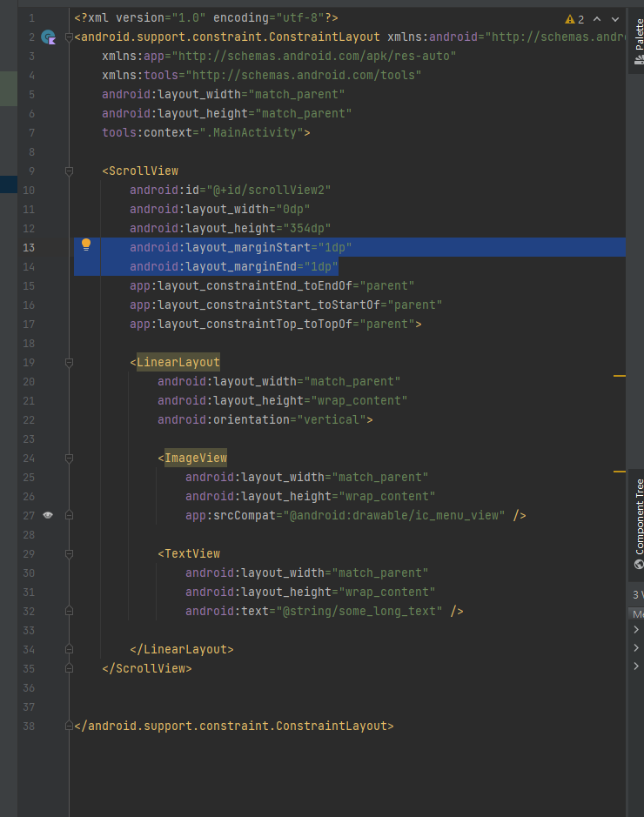
Task: Click the problem count number 2
Action: (581, 20)
